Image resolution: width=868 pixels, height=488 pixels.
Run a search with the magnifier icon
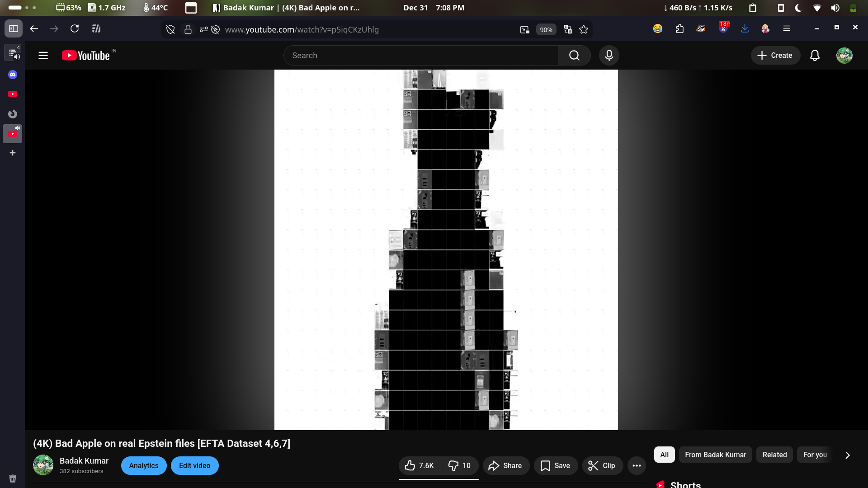574,55
